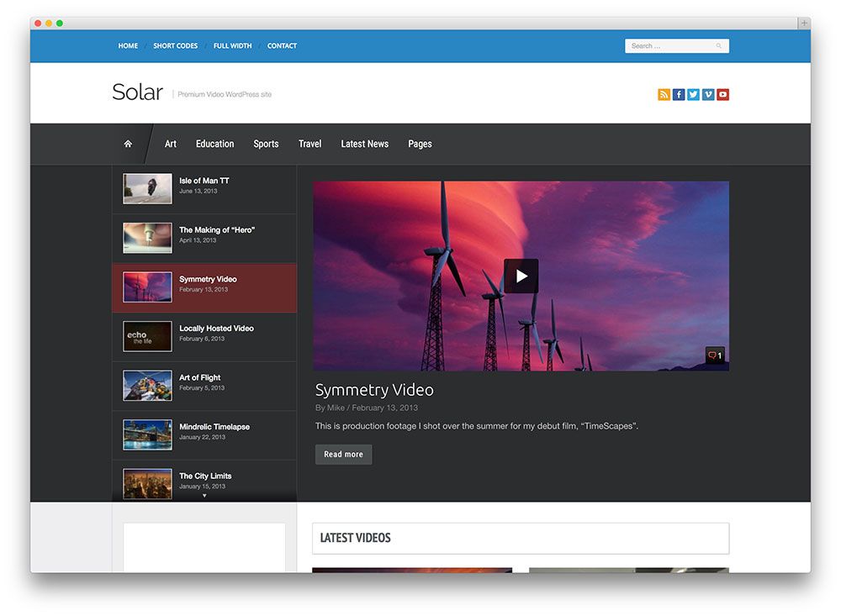
Task: Click the Search input field
Action: point(677,46)
